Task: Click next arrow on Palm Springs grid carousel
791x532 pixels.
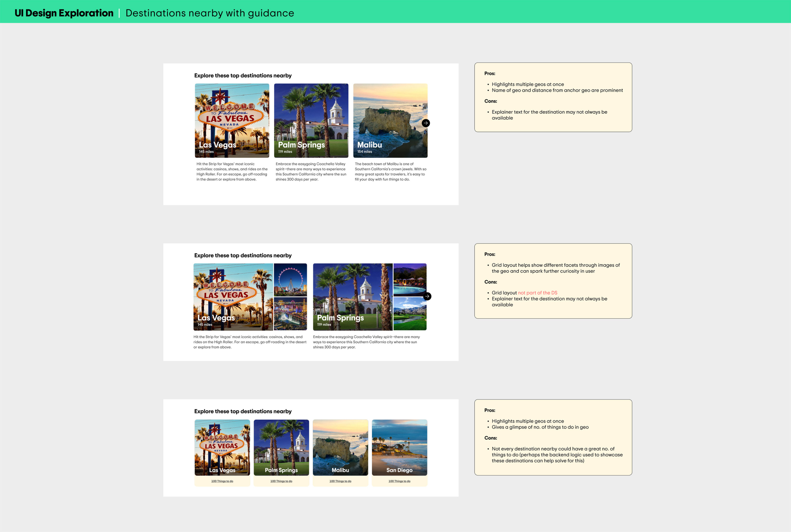Action: 427,296
